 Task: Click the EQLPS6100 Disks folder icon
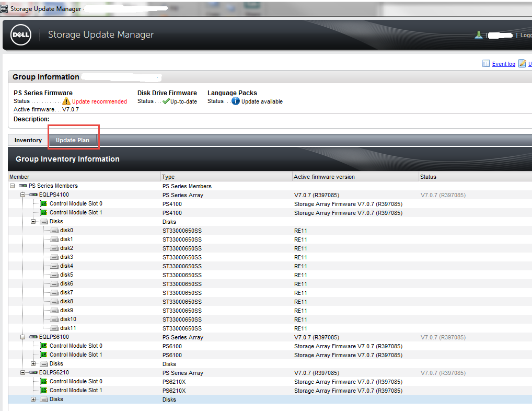(44, 363)
